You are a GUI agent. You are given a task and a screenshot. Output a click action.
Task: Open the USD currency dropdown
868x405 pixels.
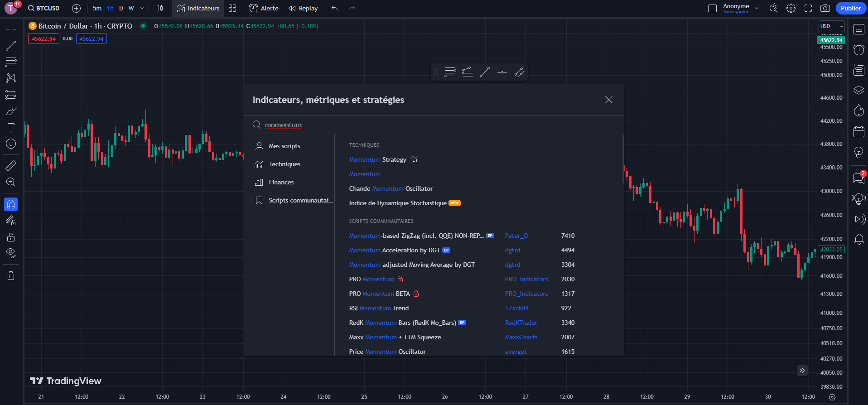[831, 26]
